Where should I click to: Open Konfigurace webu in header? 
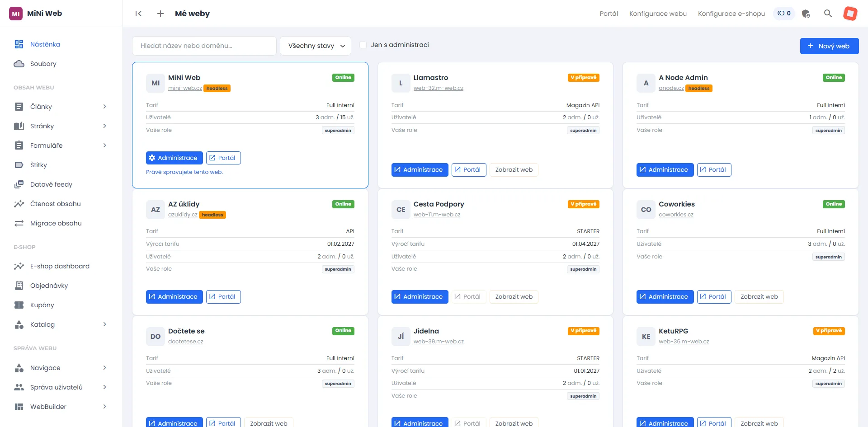658,14
